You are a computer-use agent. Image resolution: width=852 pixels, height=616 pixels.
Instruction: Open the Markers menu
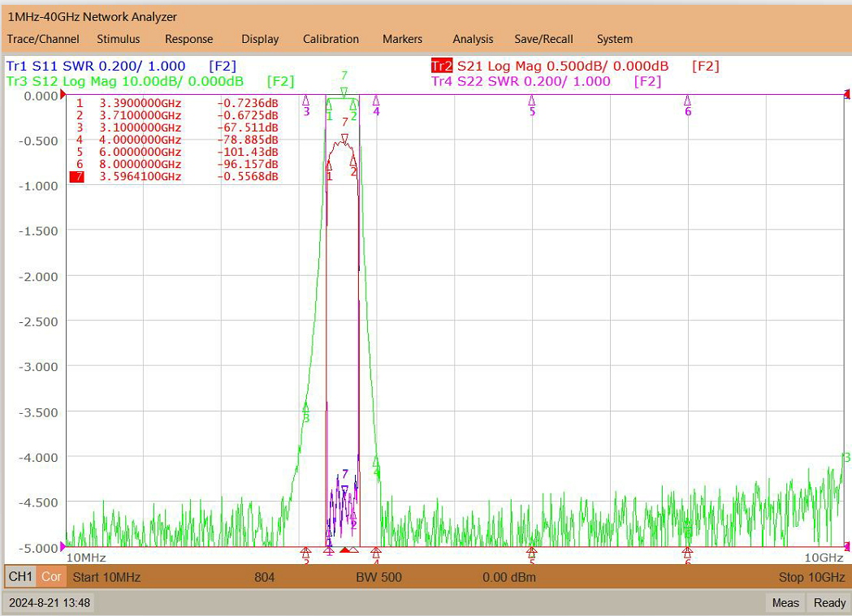click(402, 39)
